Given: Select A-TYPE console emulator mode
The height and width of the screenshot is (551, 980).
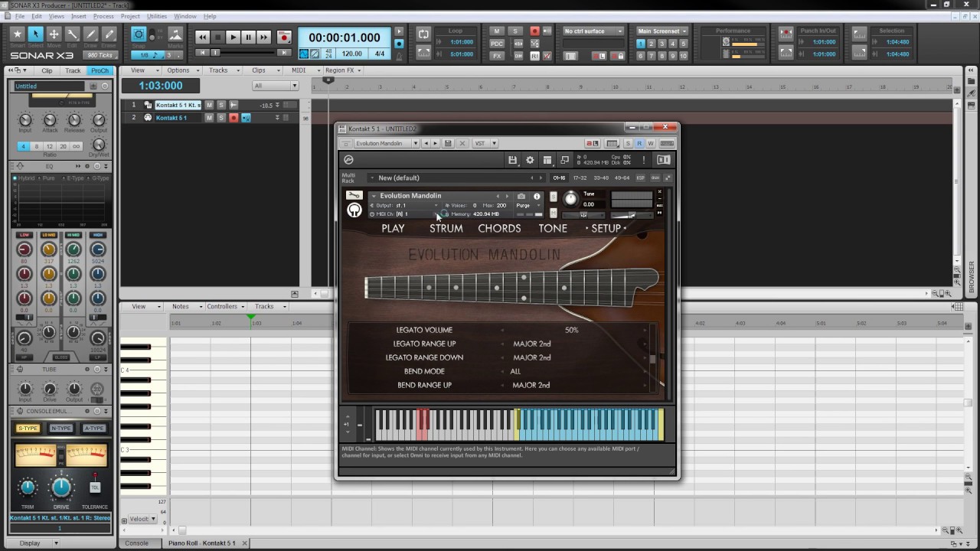Looking at the screenshot, I should 94,428.
